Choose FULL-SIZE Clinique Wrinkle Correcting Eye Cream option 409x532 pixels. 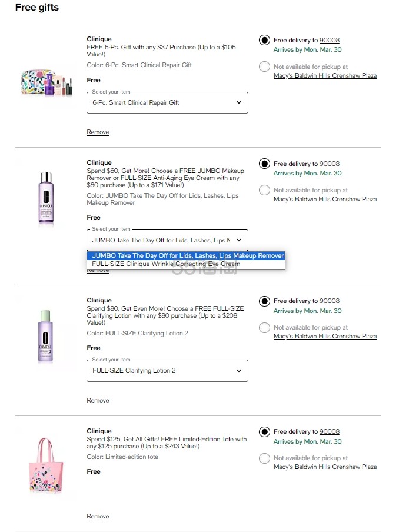(x=166, y=264)
